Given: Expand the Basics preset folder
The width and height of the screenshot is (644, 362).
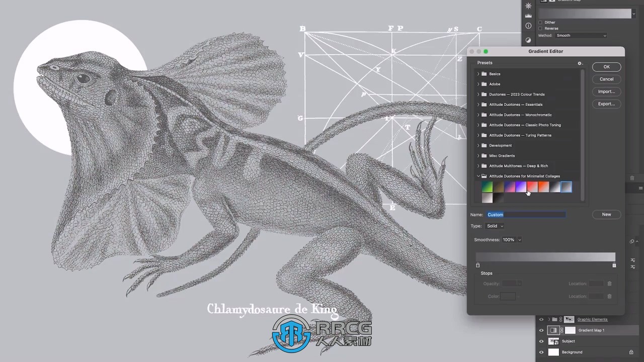Looking at the screenshot, I should [478, 74].
